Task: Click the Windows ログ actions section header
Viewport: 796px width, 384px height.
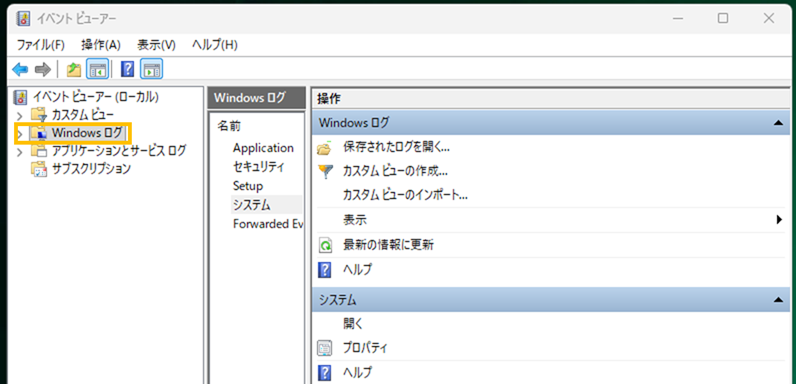Action: (x=551, y=123)
